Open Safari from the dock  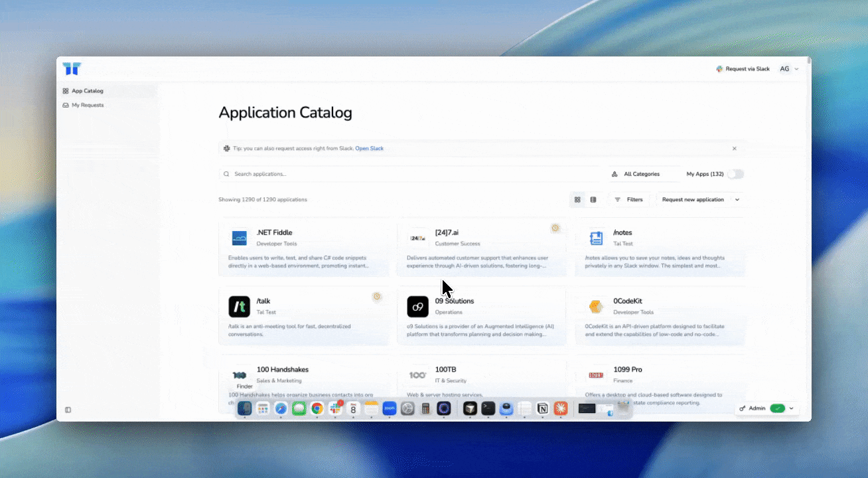pos(281,409)
